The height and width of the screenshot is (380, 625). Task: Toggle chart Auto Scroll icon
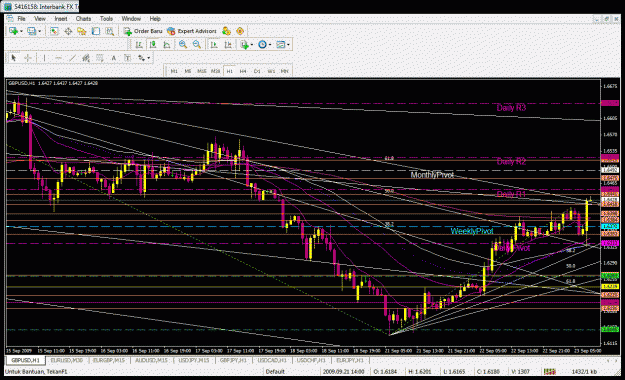coord(214,45)
